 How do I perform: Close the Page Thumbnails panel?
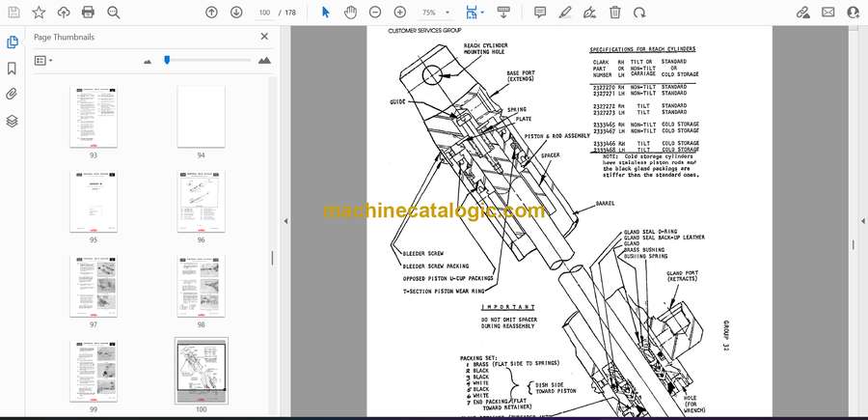264,37
